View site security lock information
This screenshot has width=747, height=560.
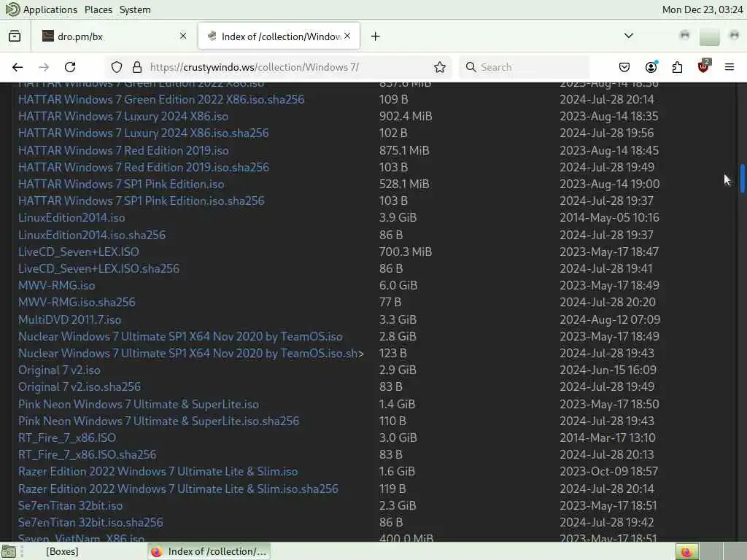(137, 67)
